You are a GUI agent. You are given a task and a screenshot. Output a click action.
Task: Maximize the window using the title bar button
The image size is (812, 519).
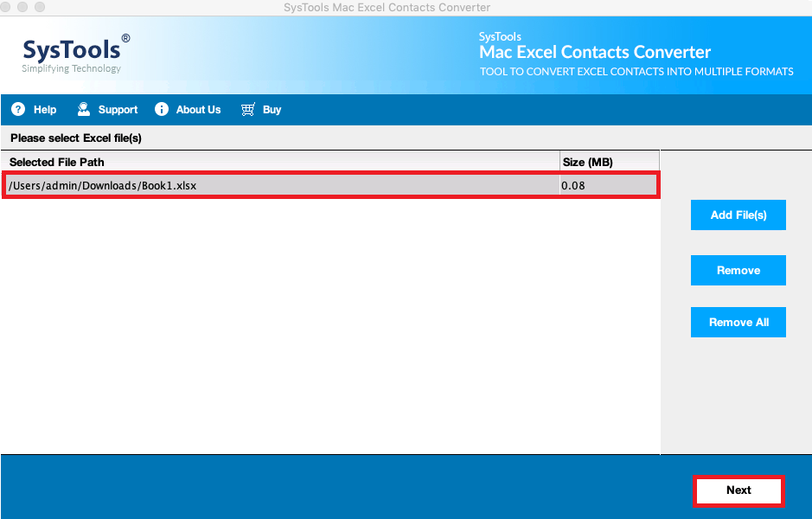coord(40,7)
